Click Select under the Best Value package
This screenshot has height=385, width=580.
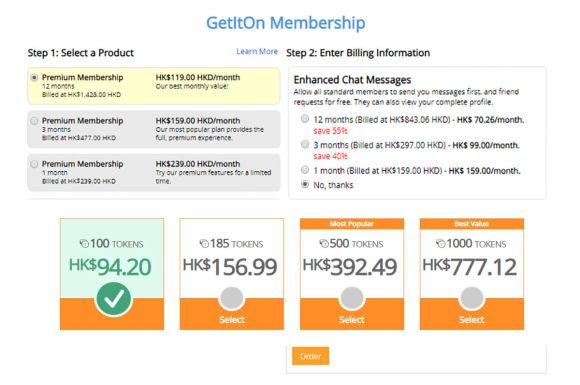(x=472, y=320)
